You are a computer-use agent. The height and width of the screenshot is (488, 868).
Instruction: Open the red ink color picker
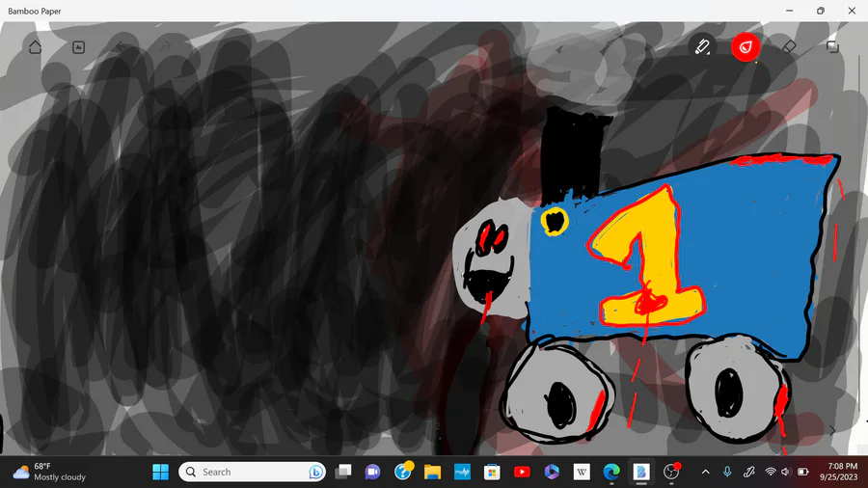click(x=746, y=47)
